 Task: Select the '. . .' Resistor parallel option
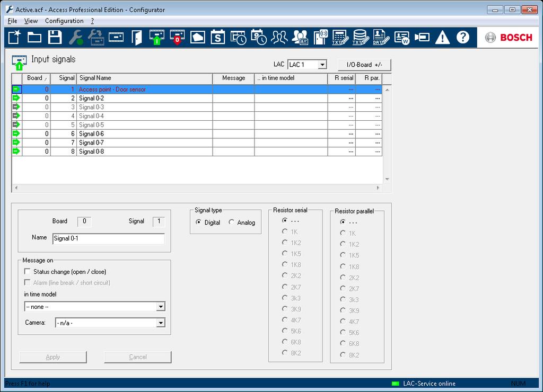(x=343, y=222)
